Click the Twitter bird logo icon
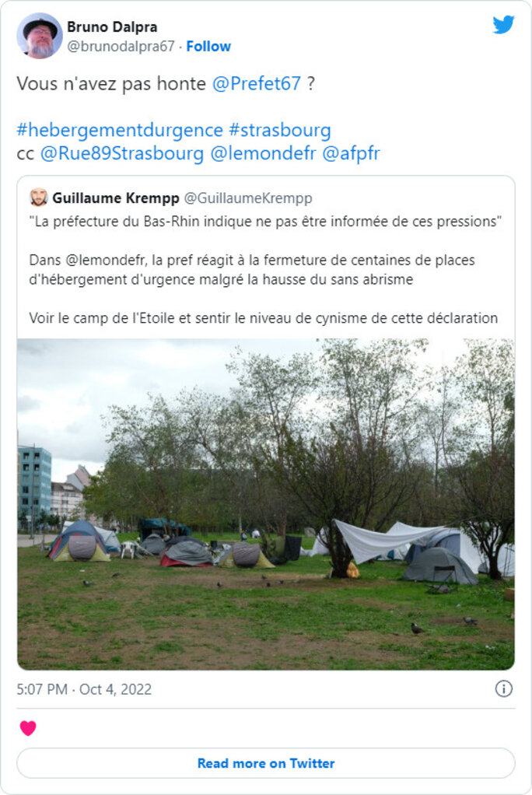This screenshot has height=795, width=532. pyautogui.click(x=503, y=24)
